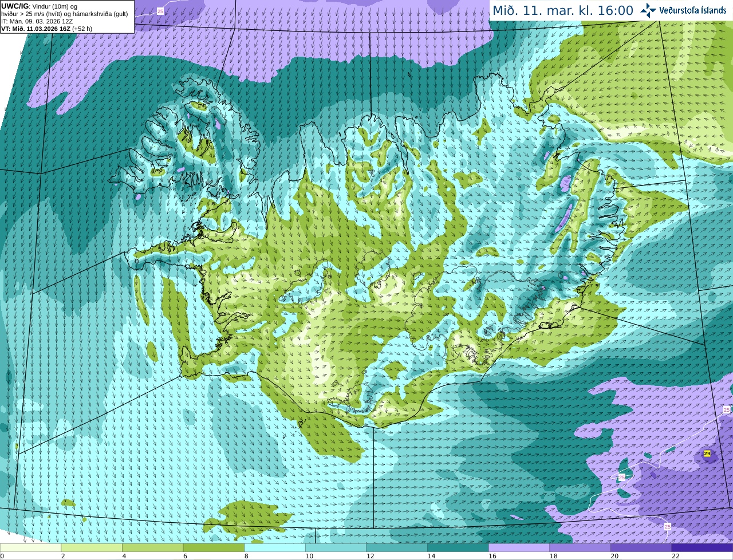This screenshot has width=733, height=560.
Task: Click the legend scale label 20
Action: 614,556
